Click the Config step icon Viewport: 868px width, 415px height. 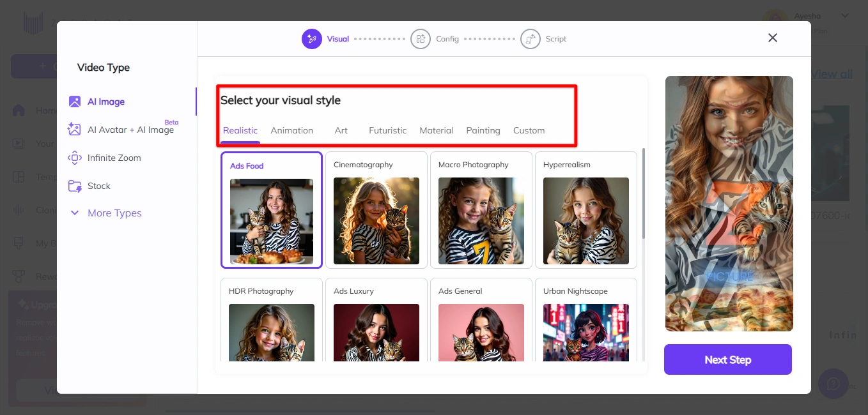coord(421,39)
